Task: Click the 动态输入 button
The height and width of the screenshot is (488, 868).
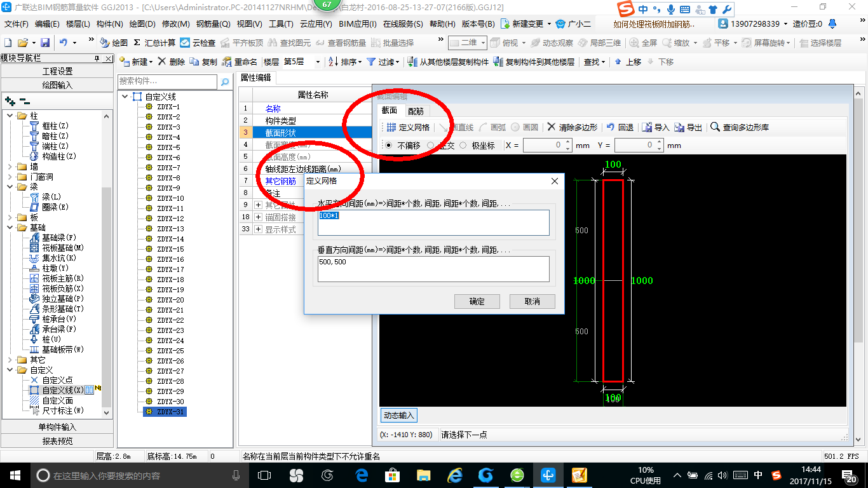Action: click(x=398, y=416)
